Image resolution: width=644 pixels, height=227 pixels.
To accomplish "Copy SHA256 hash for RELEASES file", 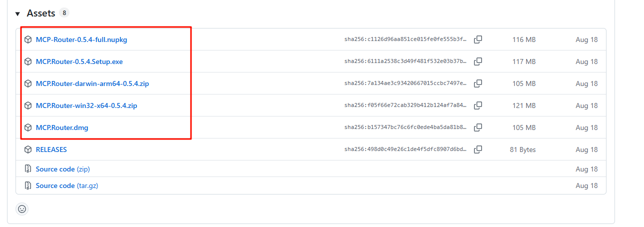I will (478, 149).
